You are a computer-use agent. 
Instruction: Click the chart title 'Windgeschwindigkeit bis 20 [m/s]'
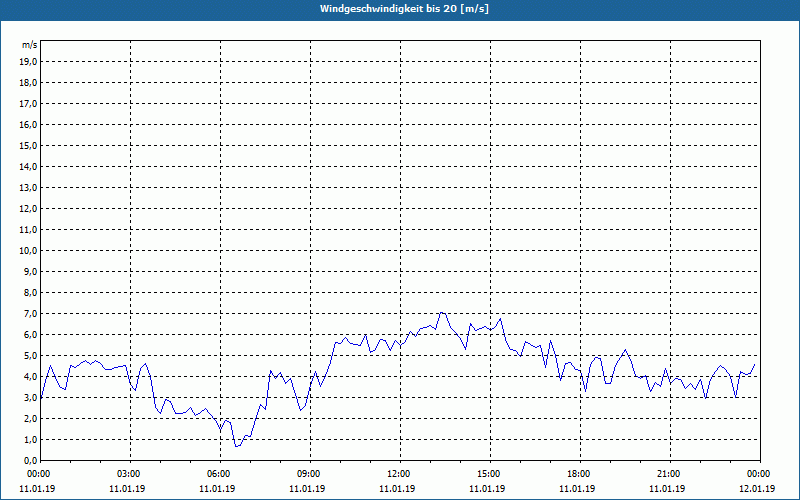[x=404, y=9]
